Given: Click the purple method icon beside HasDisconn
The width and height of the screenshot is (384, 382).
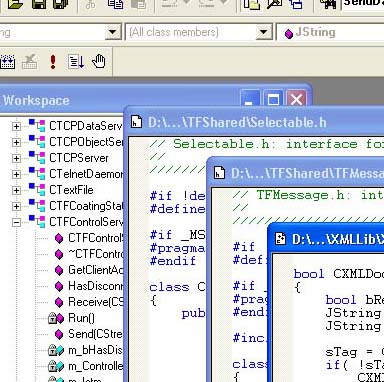Looking at the screenshot, I should point(59,286).
